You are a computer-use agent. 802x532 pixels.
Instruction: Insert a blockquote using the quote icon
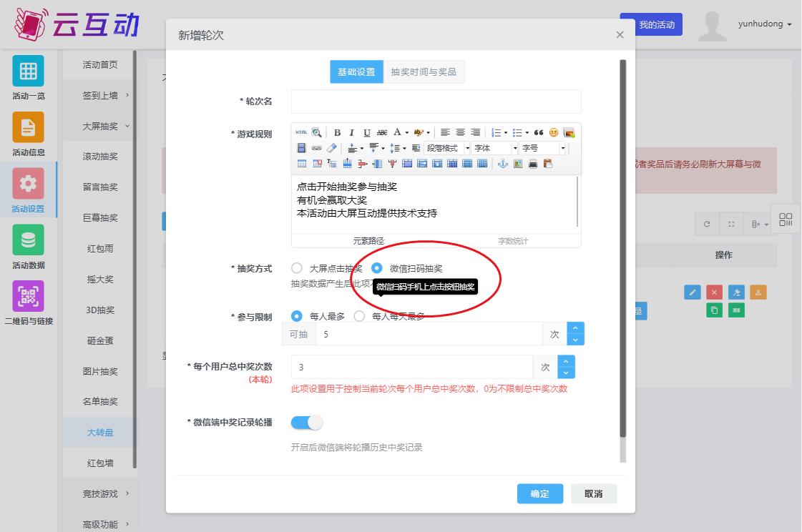539,133
